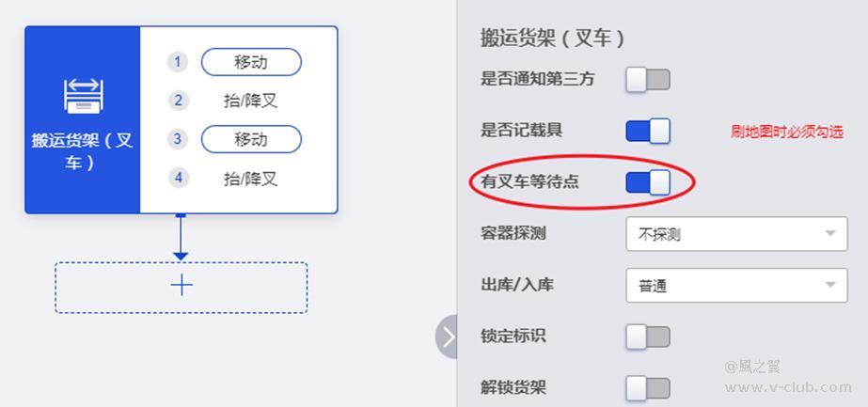
Task: Open the 出库/入库 dropdown
Action: [x=736, y=286]
